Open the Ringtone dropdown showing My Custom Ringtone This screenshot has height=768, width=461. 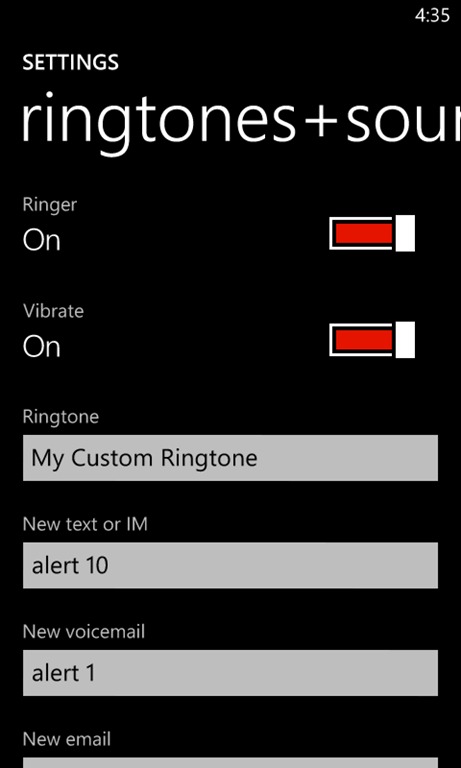pyautogui.click(x=230, y=458)
